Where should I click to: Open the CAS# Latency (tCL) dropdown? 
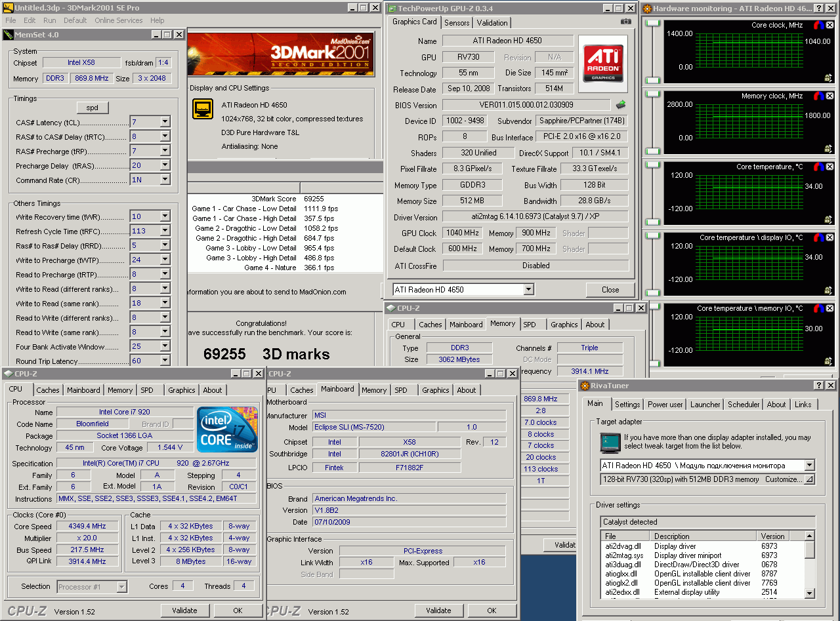pyautogui.click(x=165, y=122)
